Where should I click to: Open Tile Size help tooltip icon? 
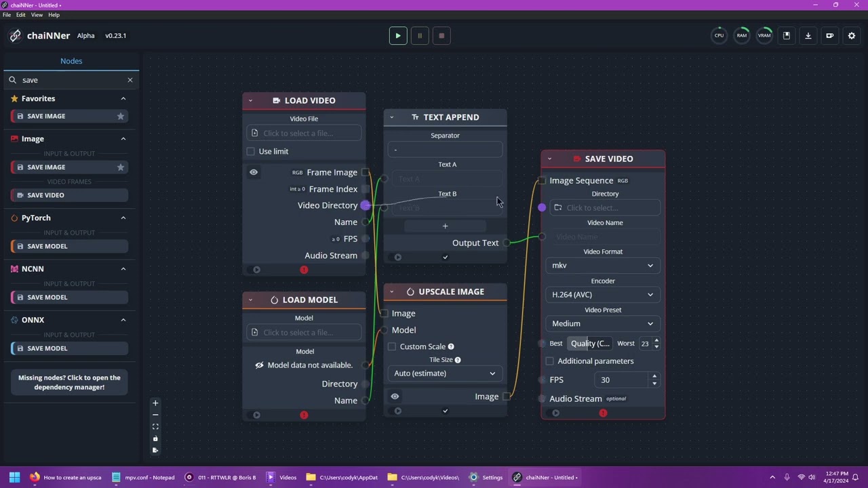point(458,360)
